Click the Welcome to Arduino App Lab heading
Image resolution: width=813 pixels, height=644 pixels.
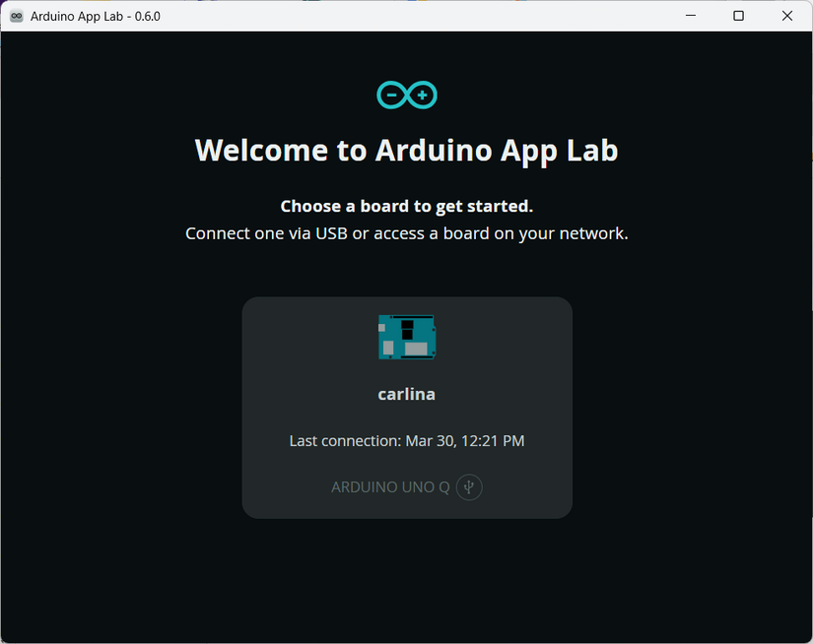click(407, 151)
